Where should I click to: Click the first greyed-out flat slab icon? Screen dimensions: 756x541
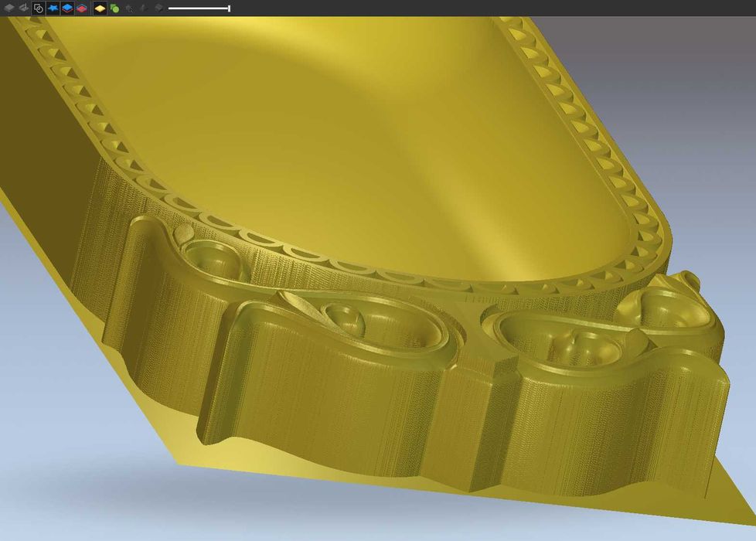(9, 9)
